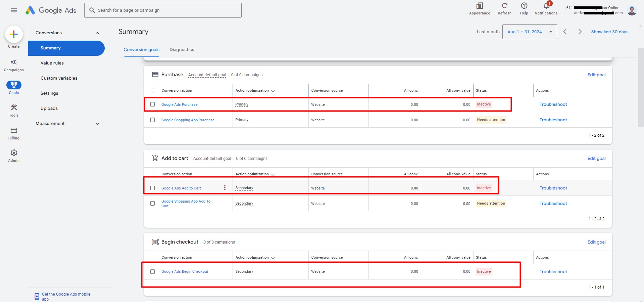Click Show last 30 days
This screenshot has width=644, height=302.
pyautogui.click(x=610, y=32)
